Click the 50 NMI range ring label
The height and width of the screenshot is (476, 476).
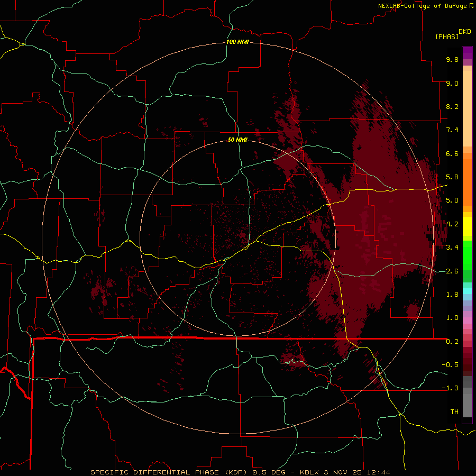[x=237, y=140]
